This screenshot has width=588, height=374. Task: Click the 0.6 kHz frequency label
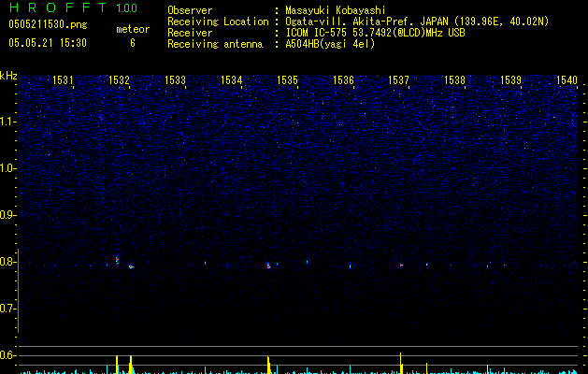(x=7, y=355)
